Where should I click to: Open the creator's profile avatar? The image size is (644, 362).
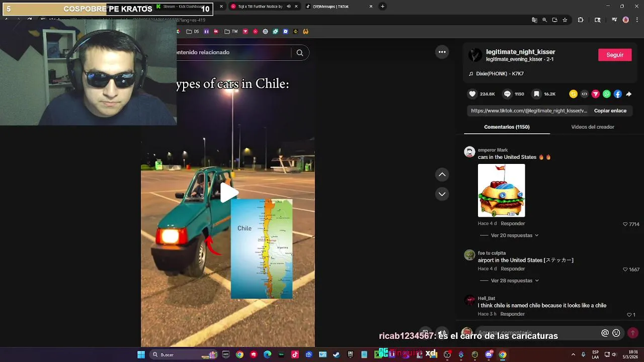click(475, 55)
